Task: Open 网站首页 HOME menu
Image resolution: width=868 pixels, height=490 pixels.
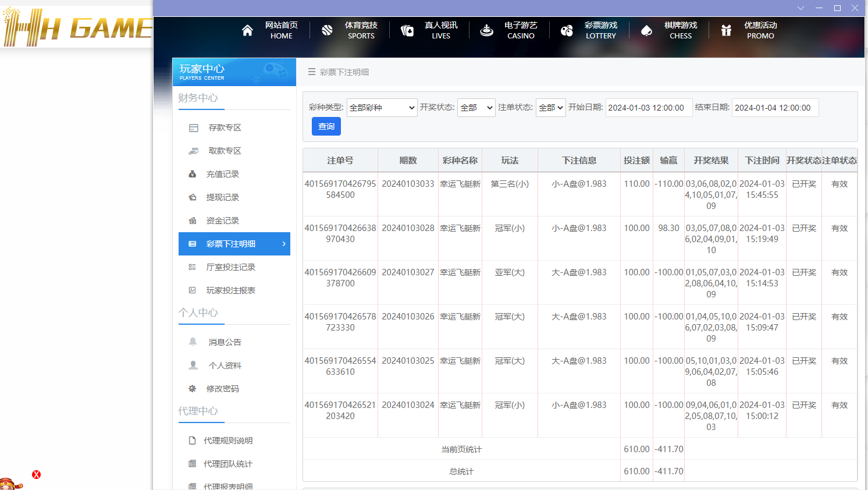Action: tap(282, 30)
